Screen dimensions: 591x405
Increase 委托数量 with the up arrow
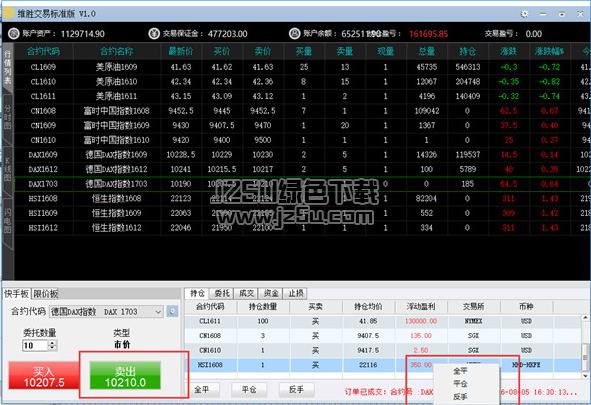click(53, 343)
